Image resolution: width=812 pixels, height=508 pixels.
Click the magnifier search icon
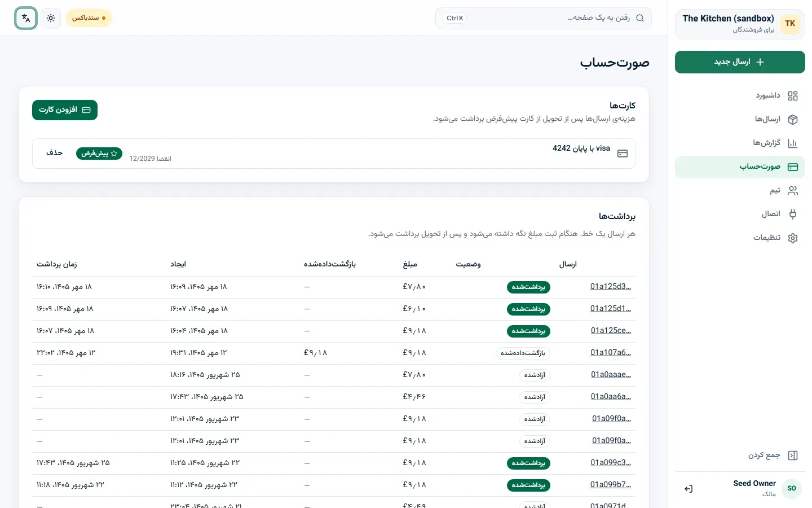[640, 18]
